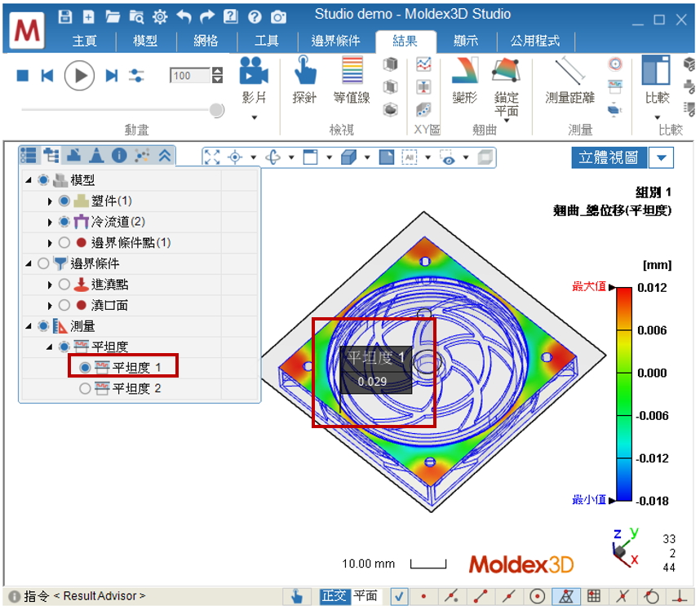Click the animation progress slider handle
The width and height of the screenshot is (700, 610).
click(x=216, y=109)
